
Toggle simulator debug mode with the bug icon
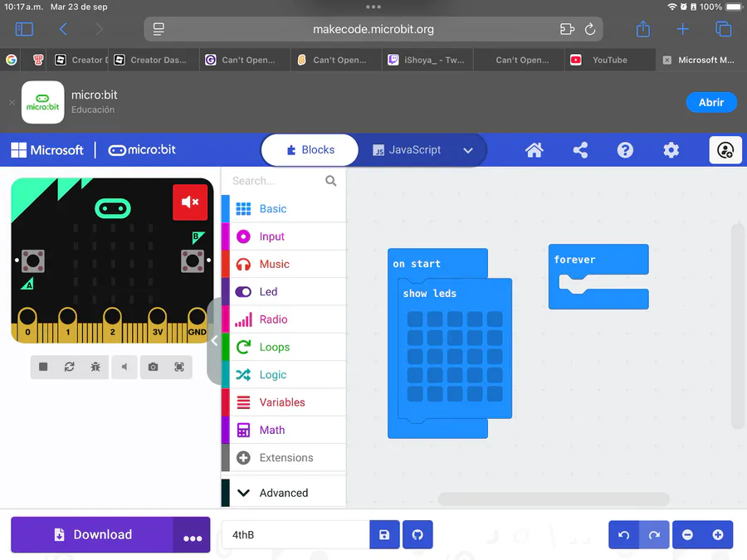[x=95, y=367]
